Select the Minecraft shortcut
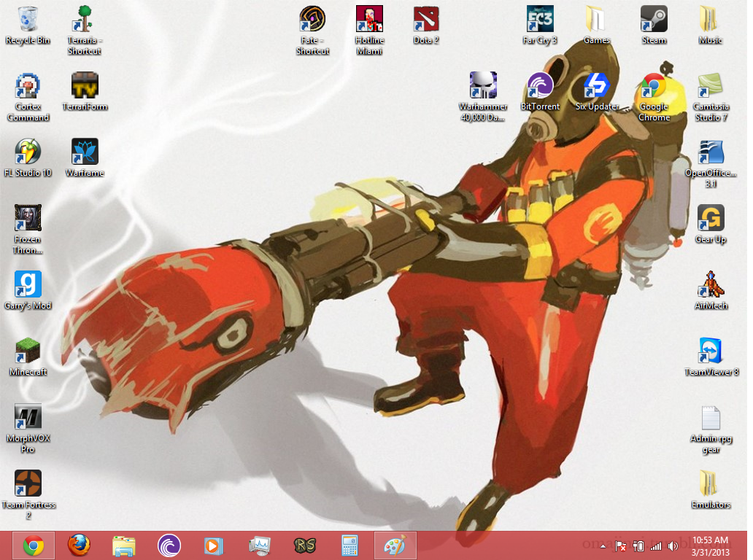 (x=28, y=357)
